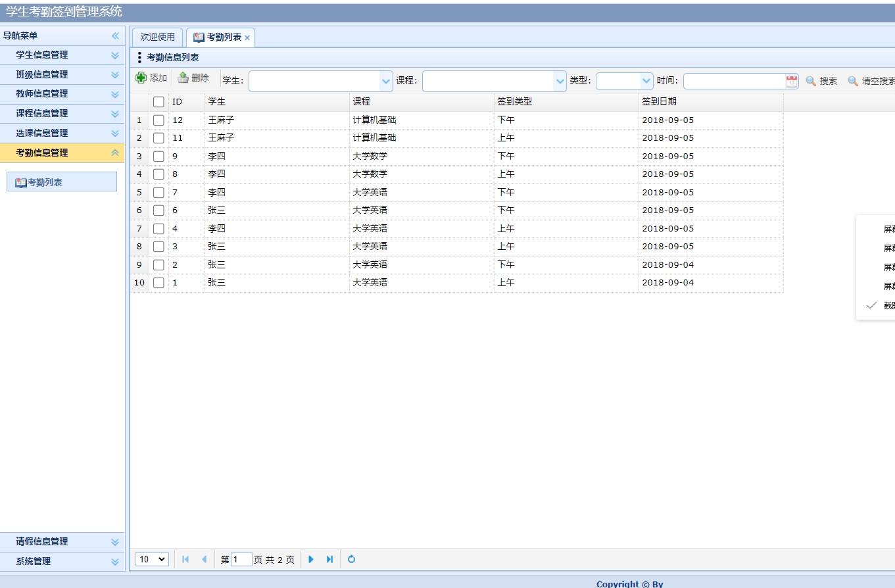Open the 学生 dropdown arrow
The height and width of the screenshot is (588, 895).
[386, 81]
